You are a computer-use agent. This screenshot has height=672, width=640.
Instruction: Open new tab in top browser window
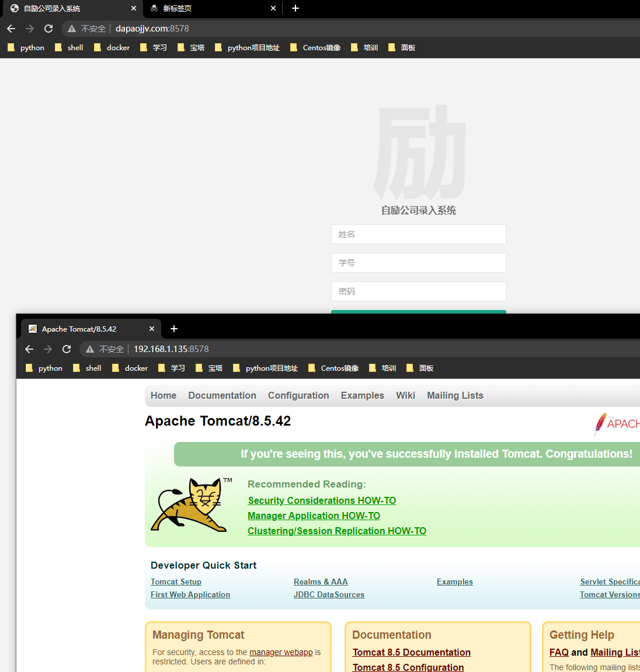pos(295,8)
